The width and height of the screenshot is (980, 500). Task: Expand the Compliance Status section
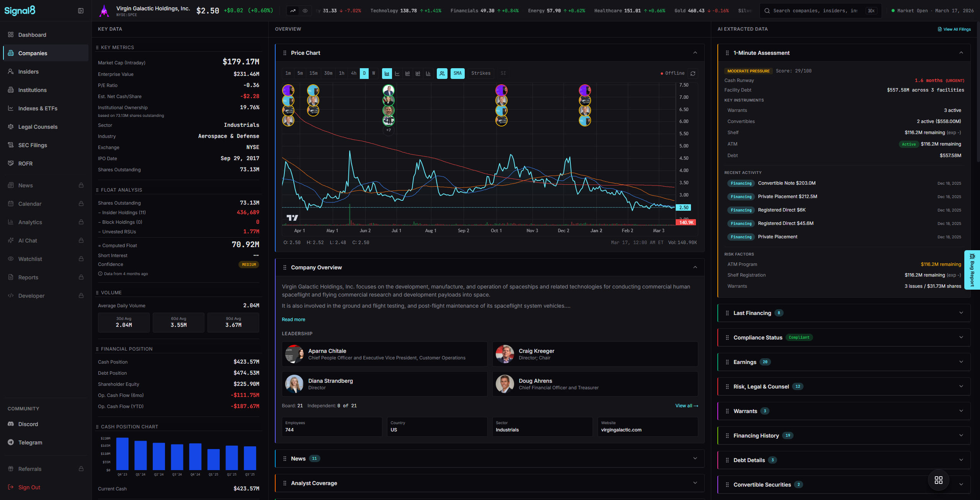point(844,338)
